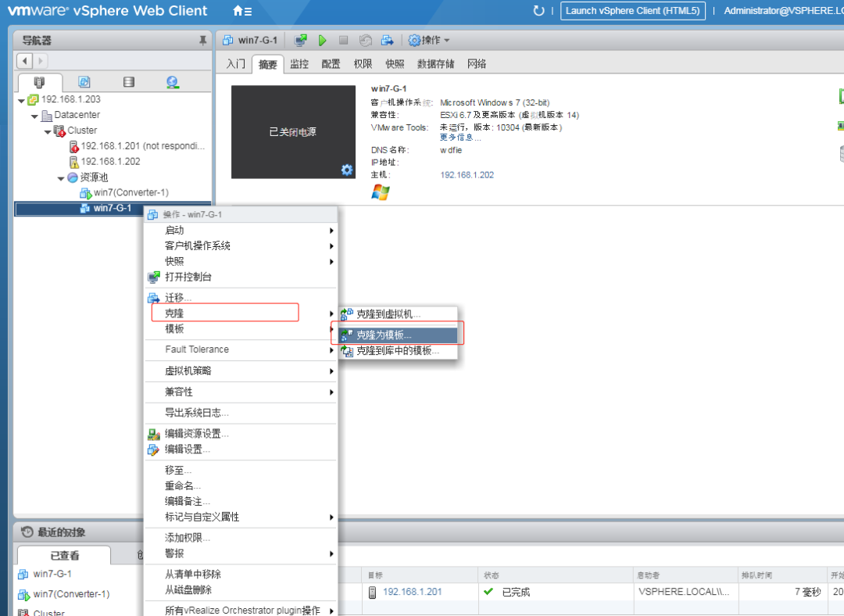
Task: Select 克隆为模板... submenu option
Action: click(399, 335)
